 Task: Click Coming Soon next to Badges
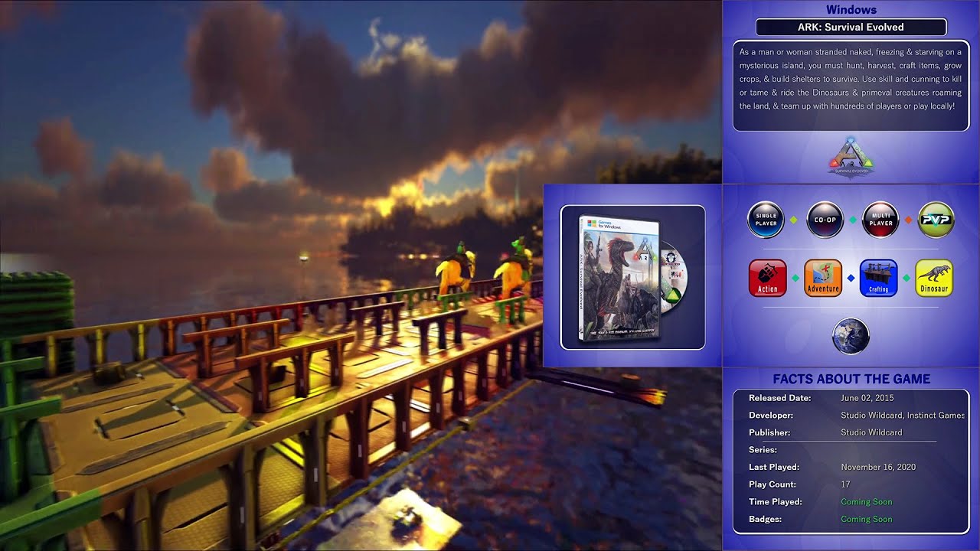tap(867, 519)
